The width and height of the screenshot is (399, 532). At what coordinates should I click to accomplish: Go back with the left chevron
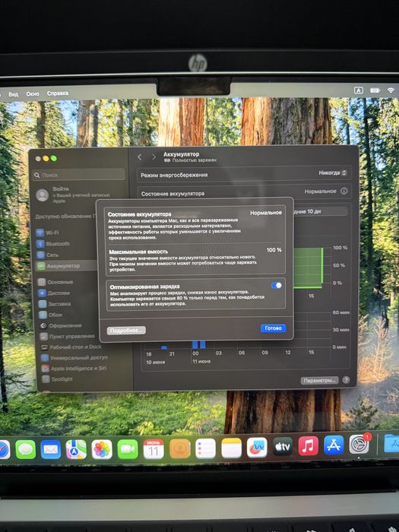point(140,157)
